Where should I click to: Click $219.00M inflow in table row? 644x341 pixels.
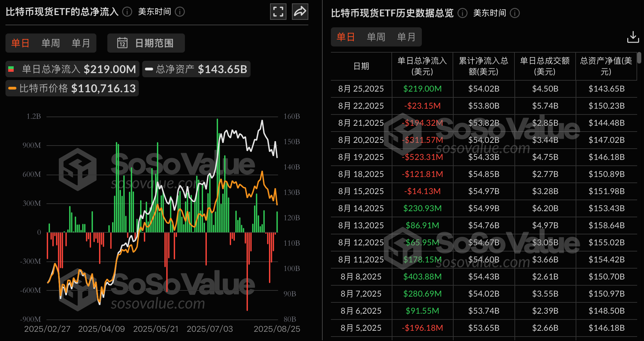[x=422, y=89]
